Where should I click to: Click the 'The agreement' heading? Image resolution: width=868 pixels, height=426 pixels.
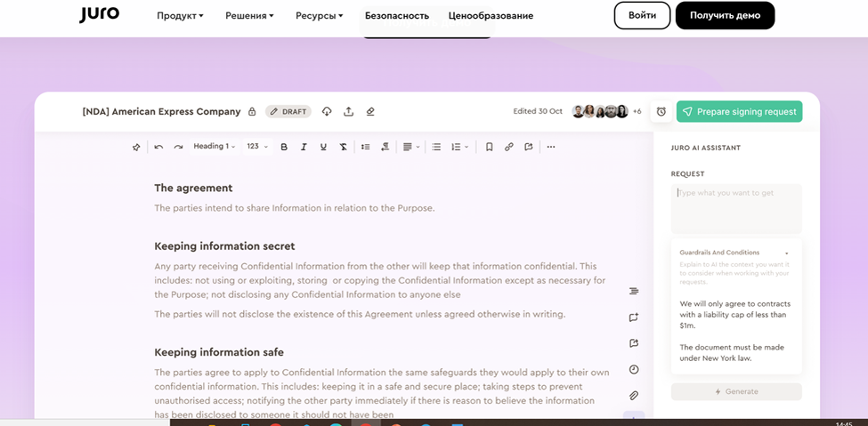click(x=193, y=189)
